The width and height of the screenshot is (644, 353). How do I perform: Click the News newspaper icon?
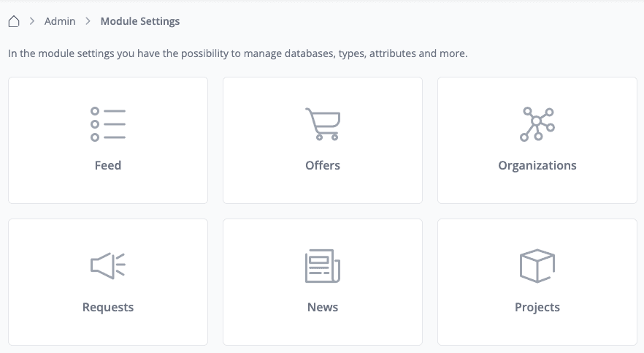(323, 265)
